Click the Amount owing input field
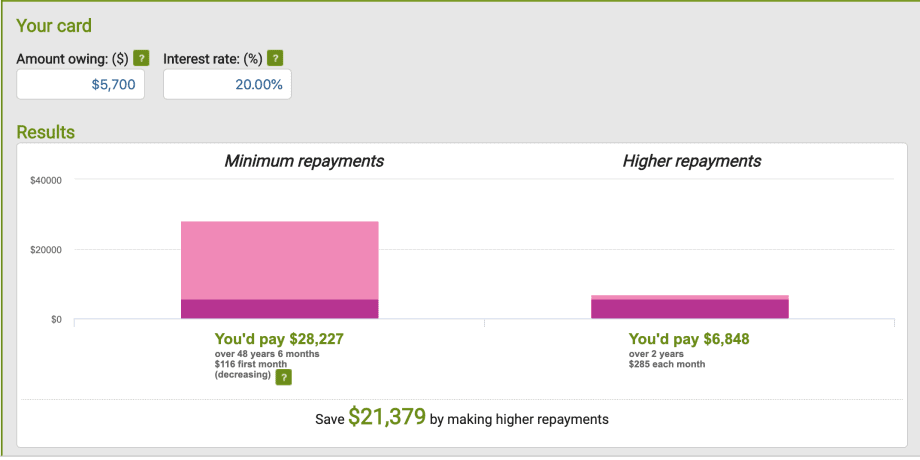This screenshot has width=920, height=460. click(81, 85)
